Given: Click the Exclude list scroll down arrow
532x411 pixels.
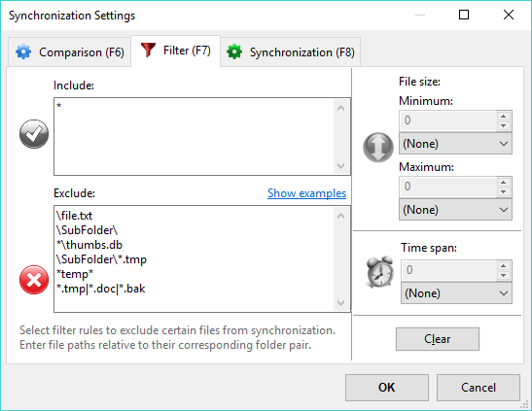Looking at the screenshot, I should 341,302.
